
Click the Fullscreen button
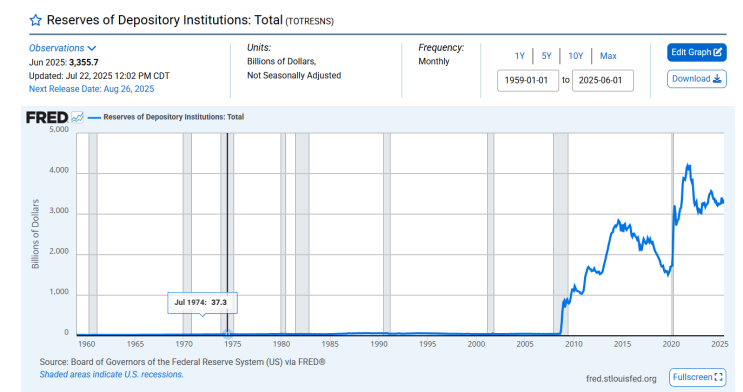pos(698,377)
